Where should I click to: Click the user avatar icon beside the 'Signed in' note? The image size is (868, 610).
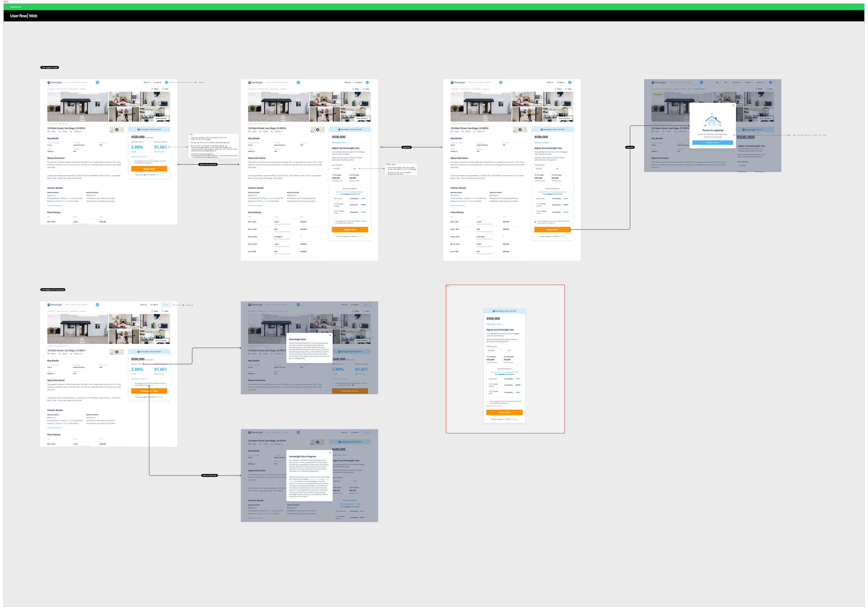click(166, 82)
